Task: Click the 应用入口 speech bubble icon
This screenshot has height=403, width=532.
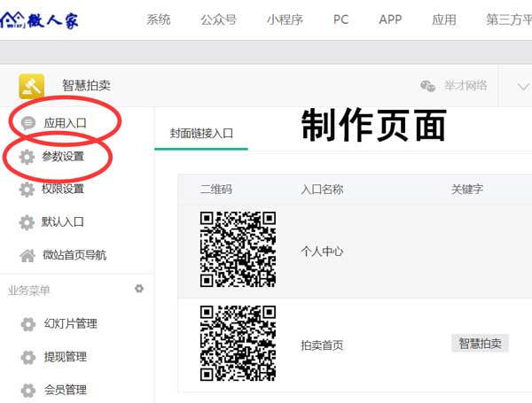Action: (x=27, y=123)
